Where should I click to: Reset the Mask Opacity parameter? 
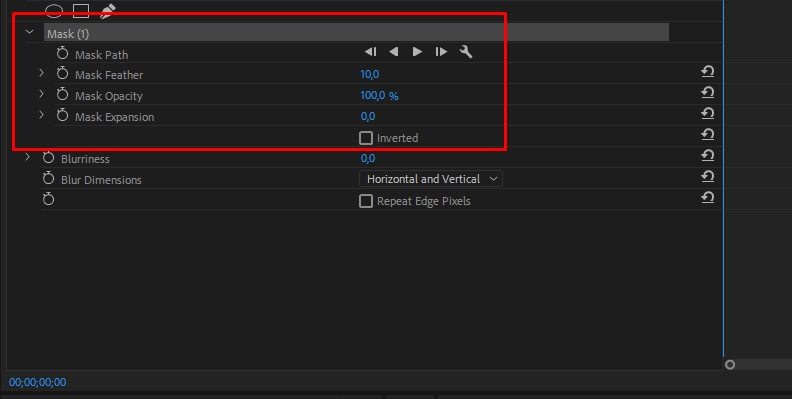(708, 93)
